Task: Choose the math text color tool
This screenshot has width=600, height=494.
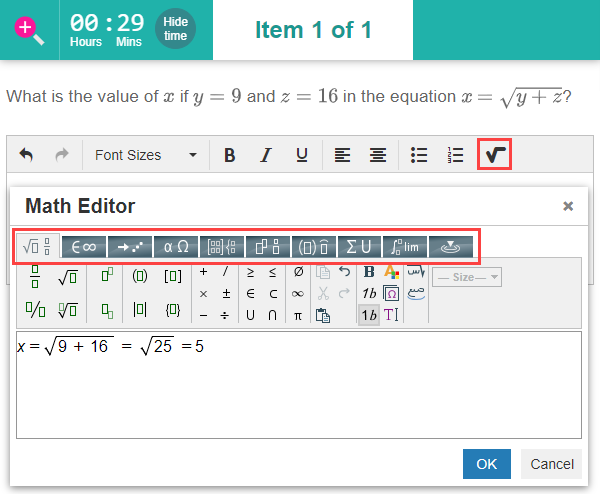Action: (x=392, y=272)
